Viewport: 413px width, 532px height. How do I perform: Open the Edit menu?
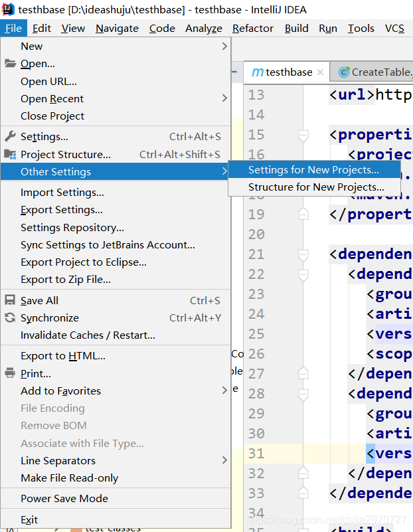pyautogui.click(x=41, y=28)
